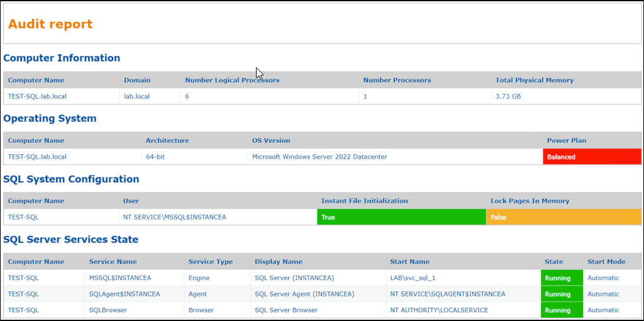Click the green True cell
644x321 pixels.
401,217
